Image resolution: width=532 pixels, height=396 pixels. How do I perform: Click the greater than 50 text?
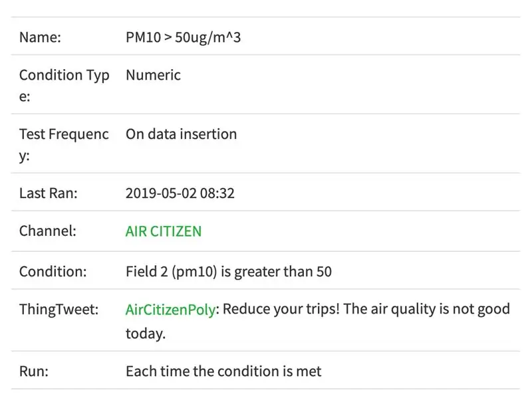click(283, 272)
